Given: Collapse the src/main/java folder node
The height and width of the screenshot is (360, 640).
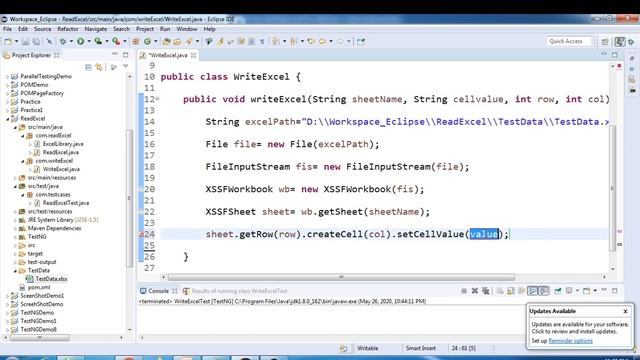Looking at the screenshot, I should [16, 127].
